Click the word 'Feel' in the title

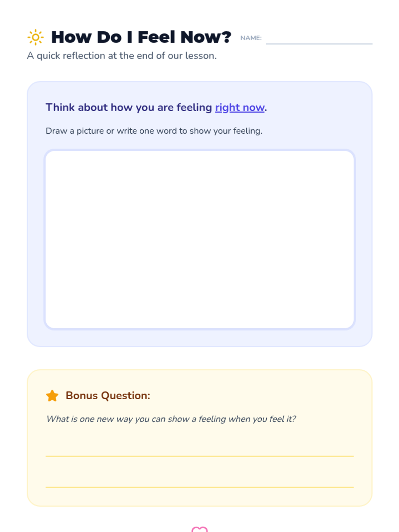156,37
